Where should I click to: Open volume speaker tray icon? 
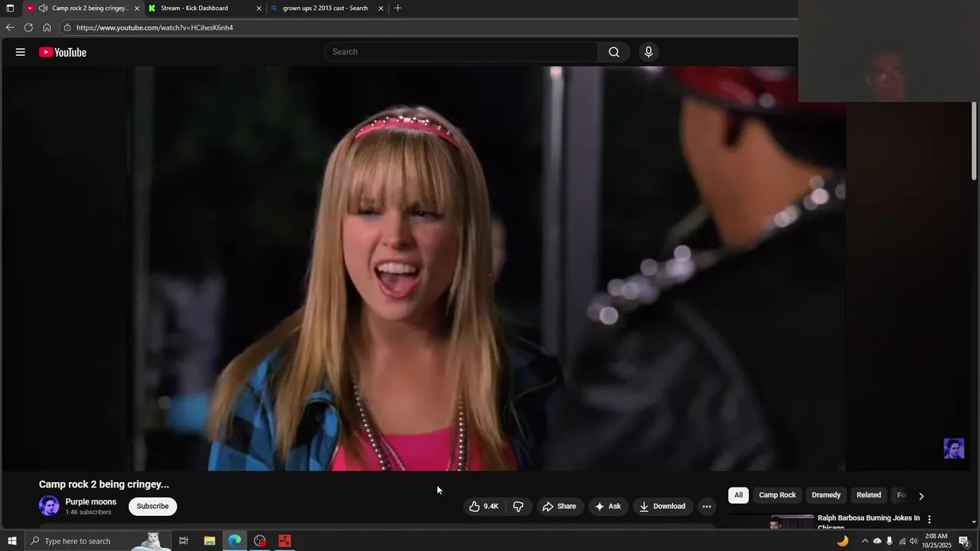(913, 541)
